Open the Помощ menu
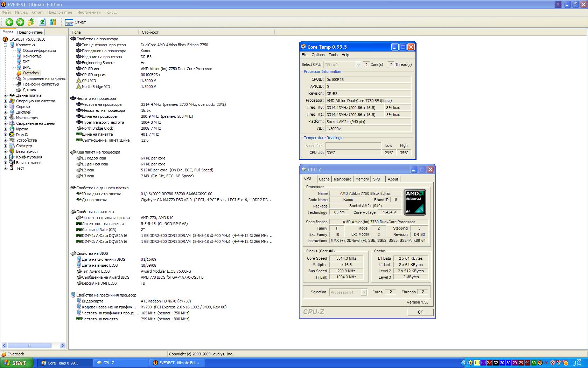588x368 pixels. 111,12
